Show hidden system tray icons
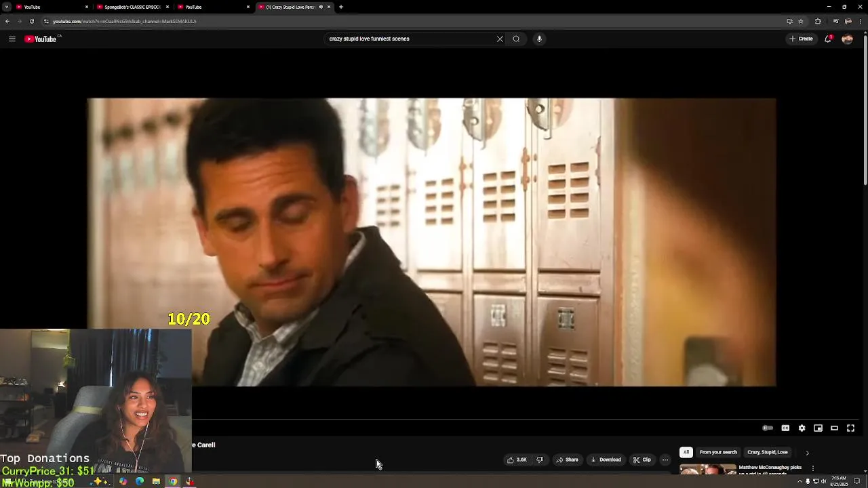Screen dimensions: 868x488 799,481
